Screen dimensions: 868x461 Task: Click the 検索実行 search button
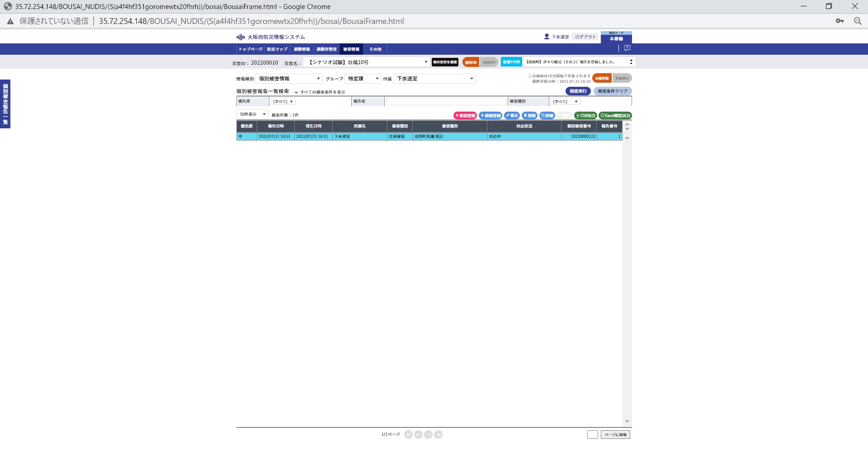(578, 91)
